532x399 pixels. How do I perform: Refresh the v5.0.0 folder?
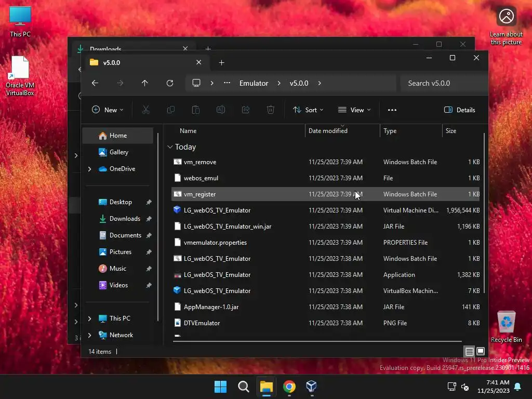tap(170, 83)
